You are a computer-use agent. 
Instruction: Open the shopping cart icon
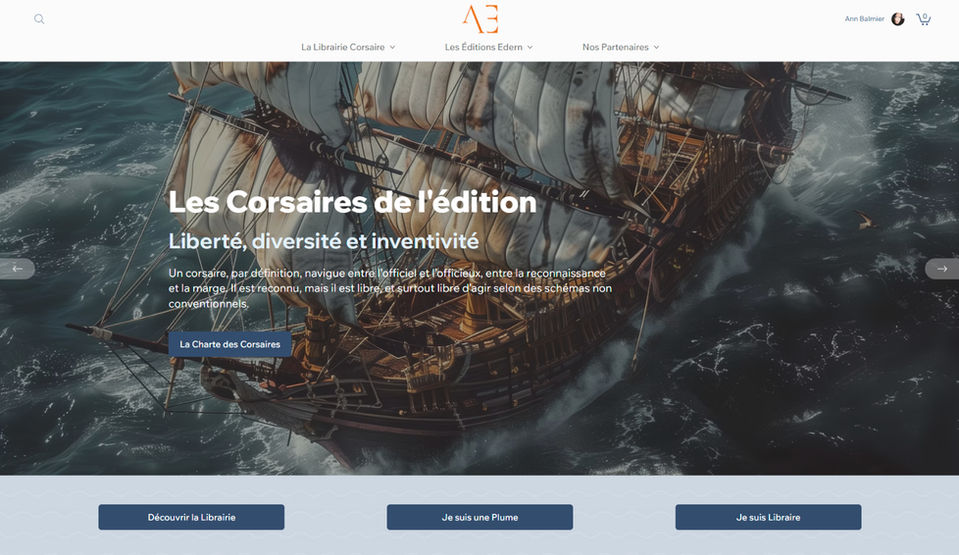pyautogui.click(x=923, y=19)
